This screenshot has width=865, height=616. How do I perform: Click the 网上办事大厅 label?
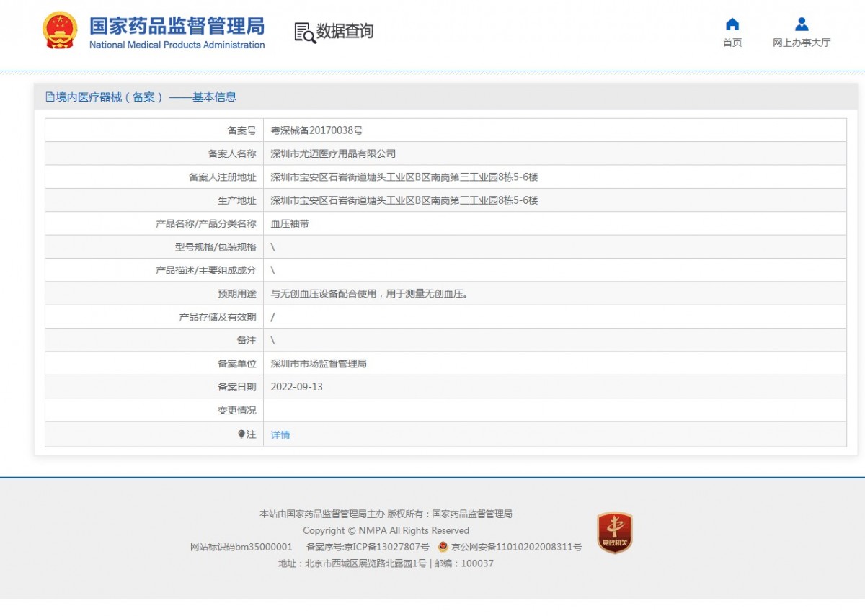(x=802, y=43)
